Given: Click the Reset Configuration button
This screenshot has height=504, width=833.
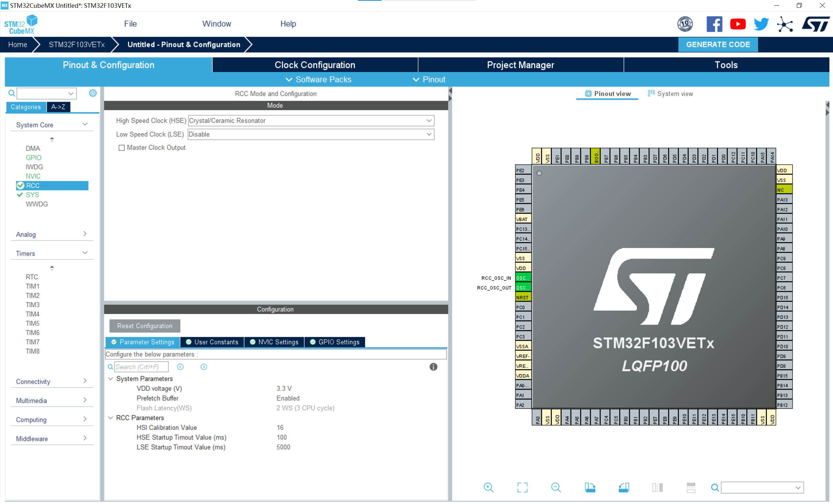Looking at the screenshot, I should point(145,326).
